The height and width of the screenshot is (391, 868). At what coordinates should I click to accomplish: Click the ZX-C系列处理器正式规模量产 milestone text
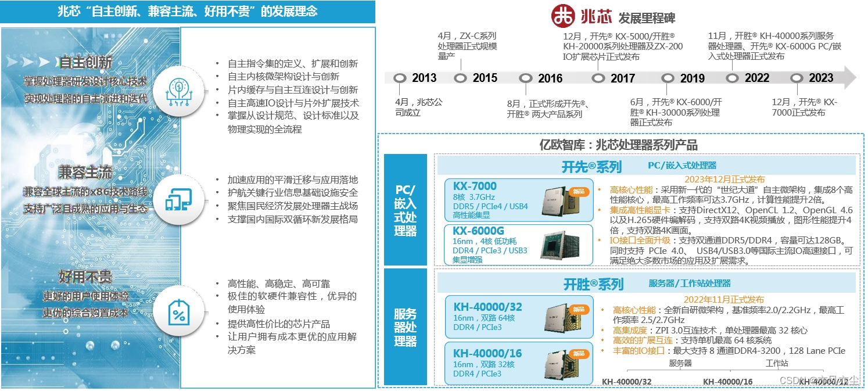coord(468,46)
